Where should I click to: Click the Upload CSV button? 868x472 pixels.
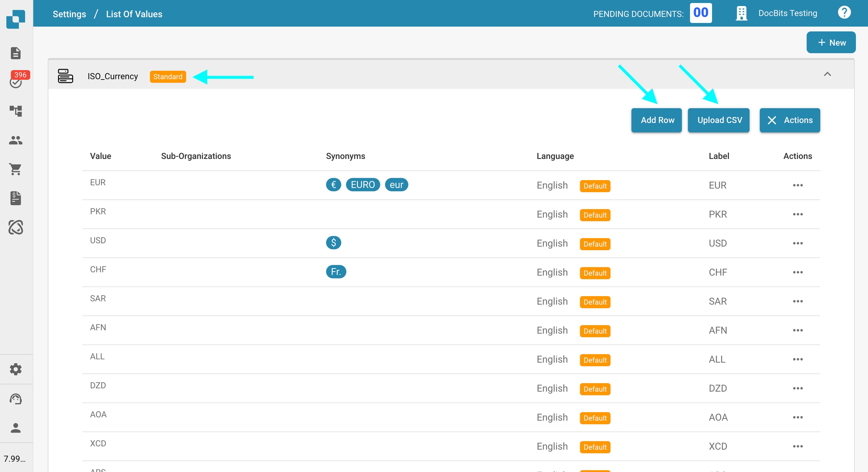coord(719,120)
